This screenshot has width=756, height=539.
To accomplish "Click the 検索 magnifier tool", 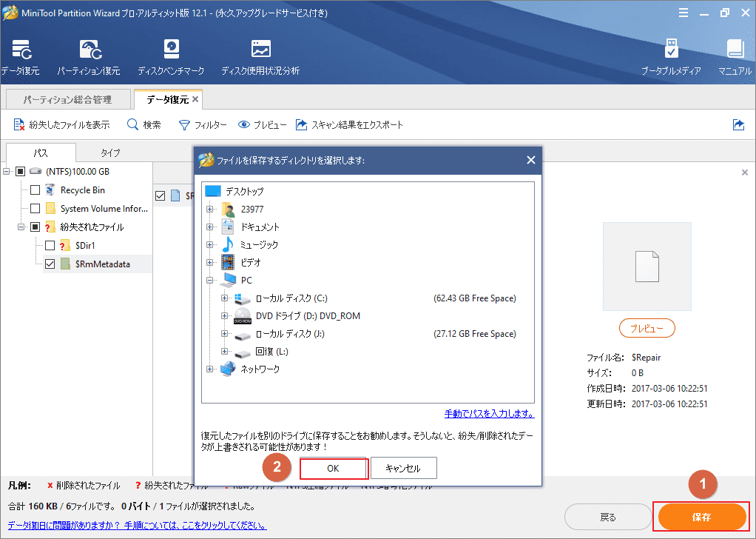I will click(x=144, y=125).
